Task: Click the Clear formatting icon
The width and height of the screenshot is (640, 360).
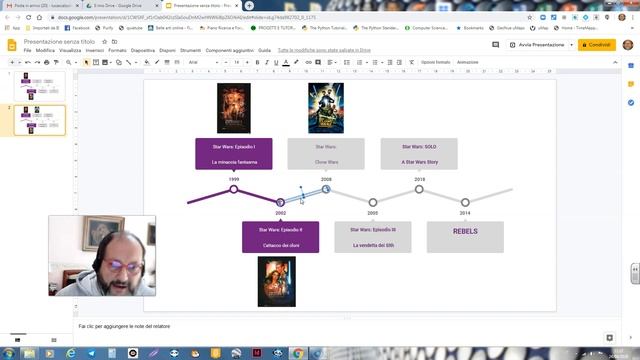Action: point(411,62)
